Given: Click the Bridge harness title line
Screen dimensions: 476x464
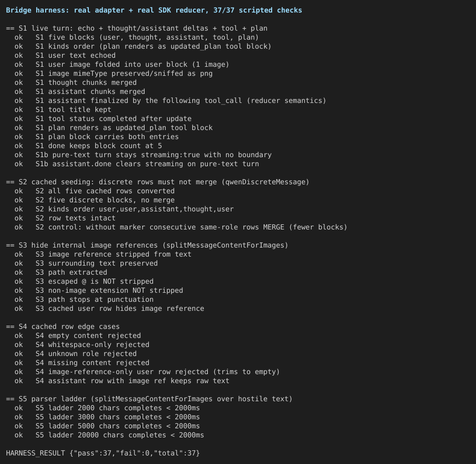Looking at the screenshot, I should point(154,11).
